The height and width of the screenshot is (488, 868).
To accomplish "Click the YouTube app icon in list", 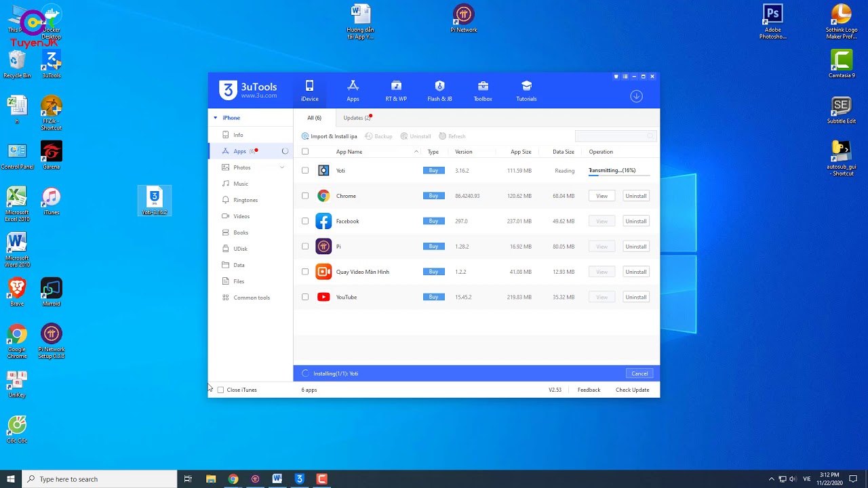I will pos(323,297).
